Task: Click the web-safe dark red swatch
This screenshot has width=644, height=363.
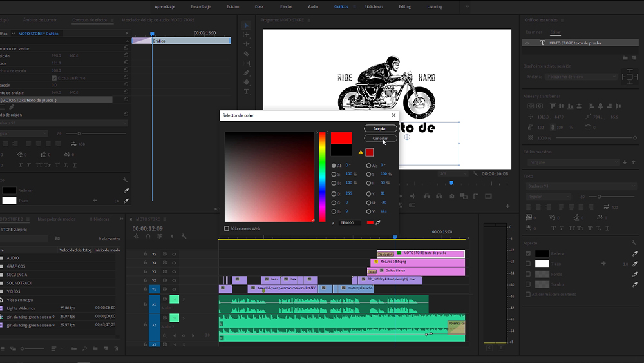Action: (x=369, y=153)
